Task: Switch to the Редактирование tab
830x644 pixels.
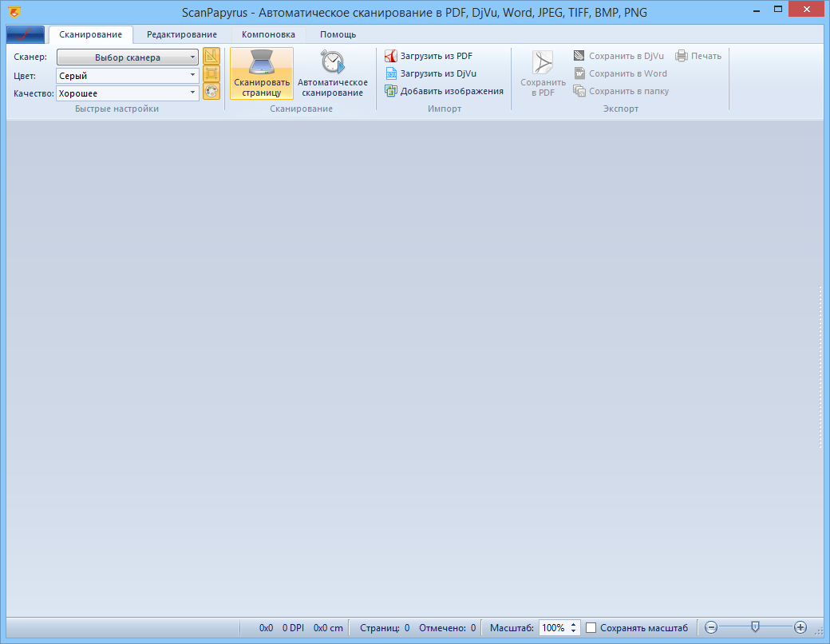Action: 182,34
